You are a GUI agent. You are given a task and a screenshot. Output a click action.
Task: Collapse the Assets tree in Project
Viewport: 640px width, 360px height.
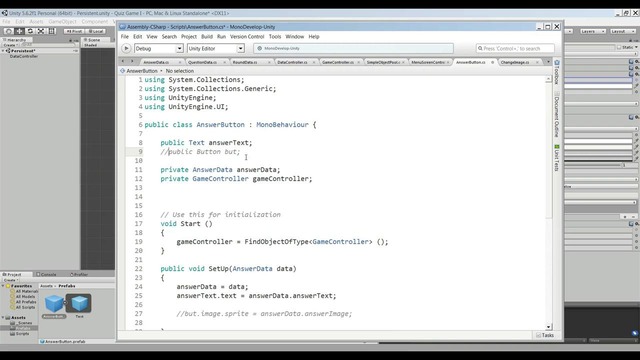[3, 318]
